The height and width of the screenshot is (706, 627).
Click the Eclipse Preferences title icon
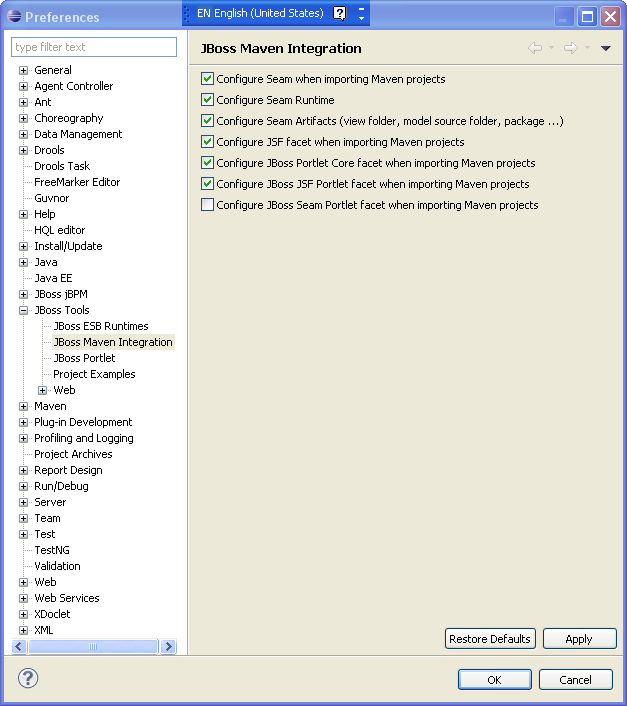tap(14, 16)
